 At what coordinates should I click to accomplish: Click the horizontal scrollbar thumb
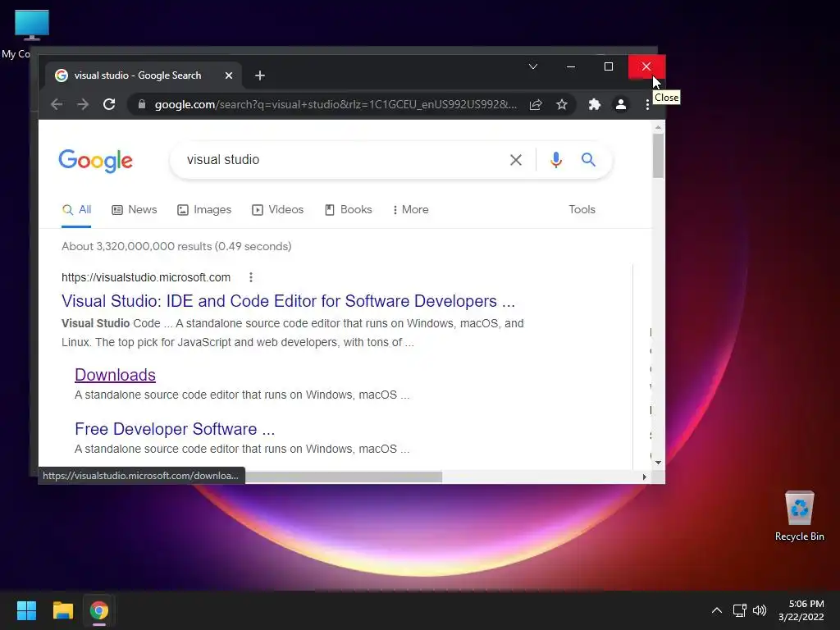click(x=344, y=477)
